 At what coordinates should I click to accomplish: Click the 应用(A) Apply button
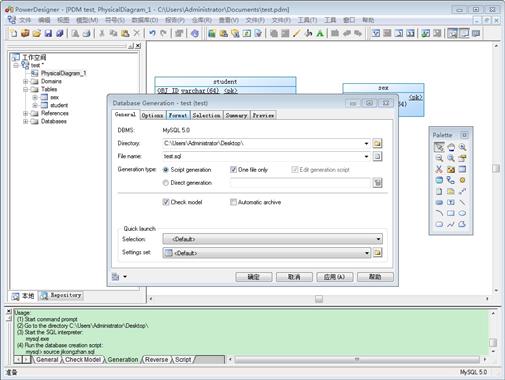tap(334, 277)
